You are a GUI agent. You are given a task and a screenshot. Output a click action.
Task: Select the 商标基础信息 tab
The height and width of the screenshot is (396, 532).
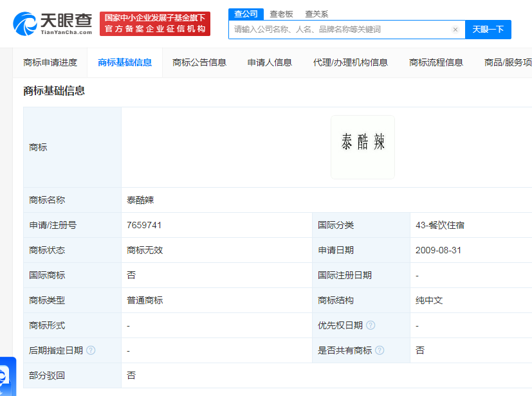click(125, 62)
